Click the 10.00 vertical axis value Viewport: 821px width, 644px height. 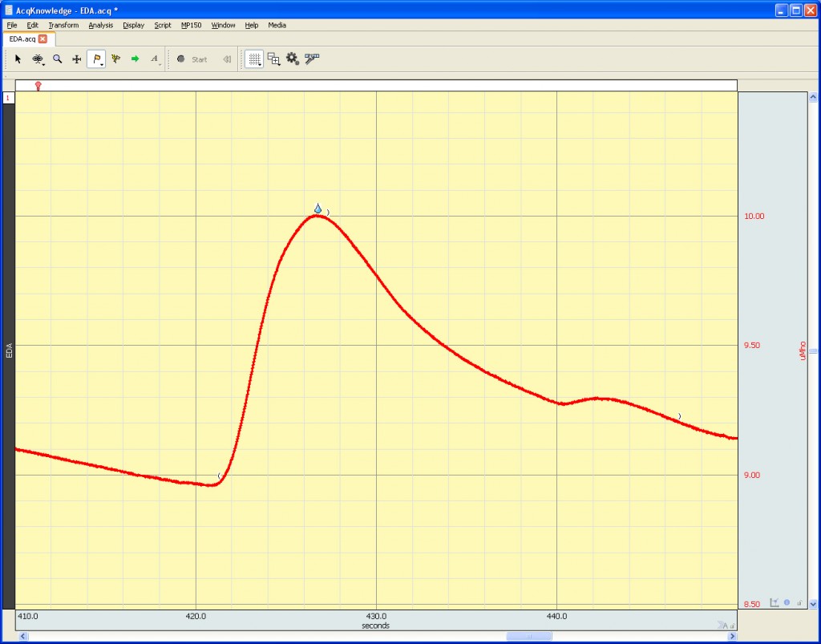click(754, 216)
